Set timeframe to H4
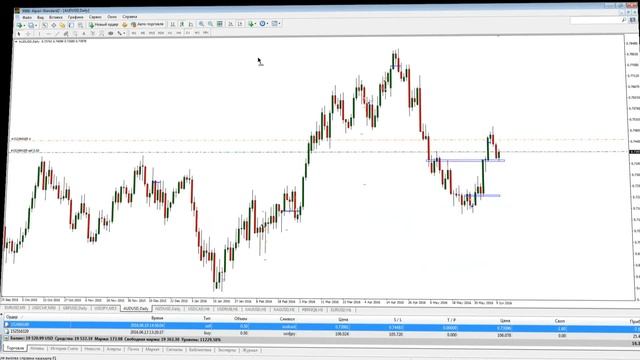 tap(178, 33)
